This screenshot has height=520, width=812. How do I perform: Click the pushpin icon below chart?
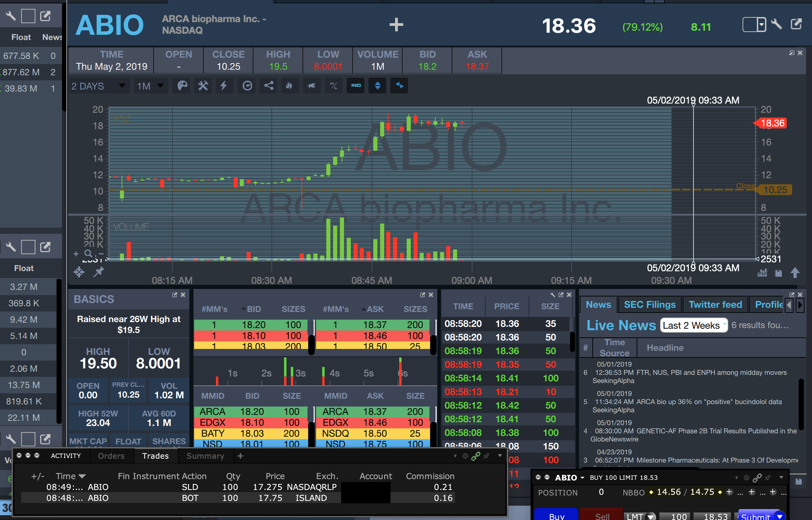(x=99, y=272)
